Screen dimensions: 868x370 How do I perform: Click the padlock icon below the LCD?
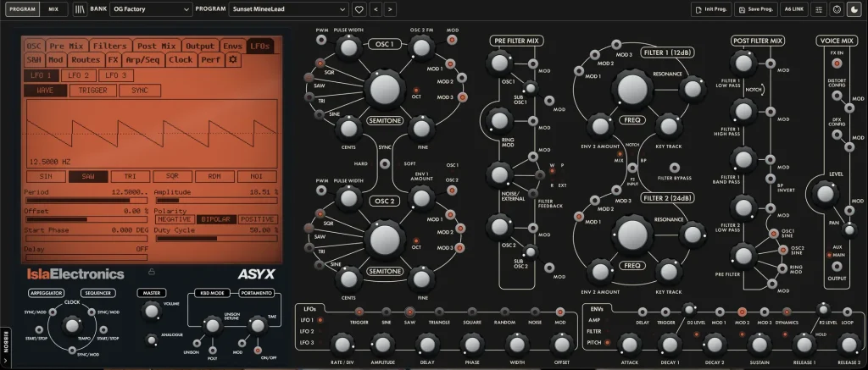tap(152, 272)
